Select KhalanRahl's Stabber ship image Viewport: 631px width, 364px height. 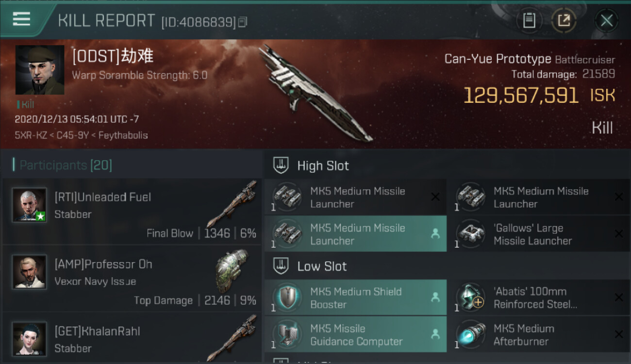pos(236,338)
